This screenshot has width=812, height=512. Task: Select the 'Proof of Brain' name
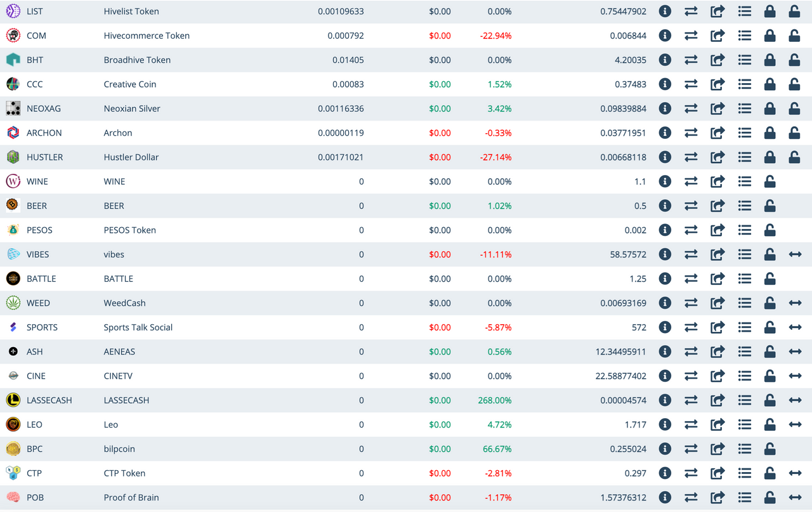click(x=131, y=497)
